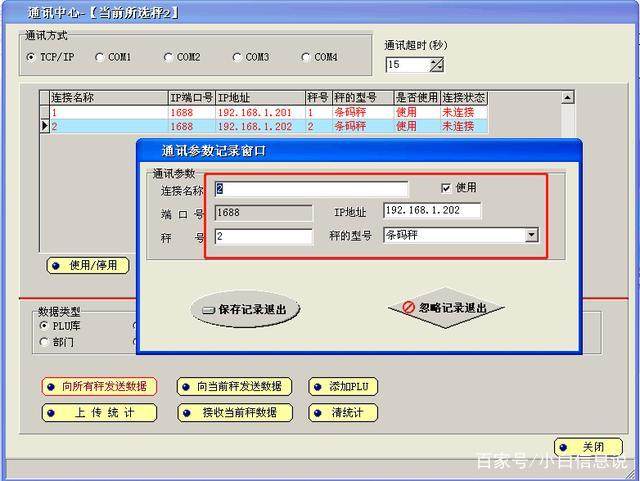The height and width of the screenshot is (481, 640).
Task: Click the 秤号 scale number input field
Action: tap(263, 237)
